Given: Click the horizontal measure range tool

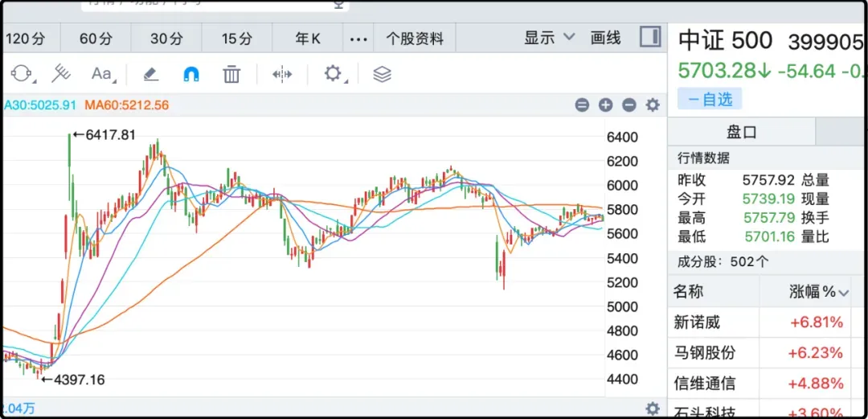Looking at the screenshot, I should pos(281,75).
